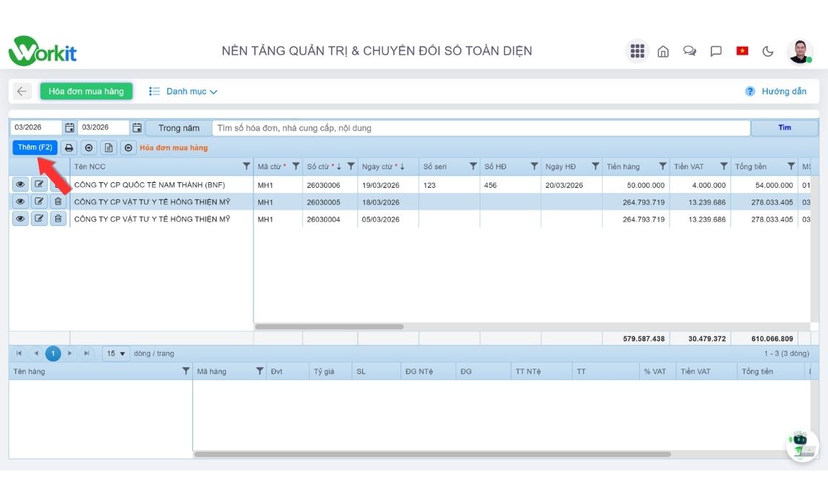Click the Thêm (F2) button
Screen dimensions: 828x504
click(x=35, y=148)
